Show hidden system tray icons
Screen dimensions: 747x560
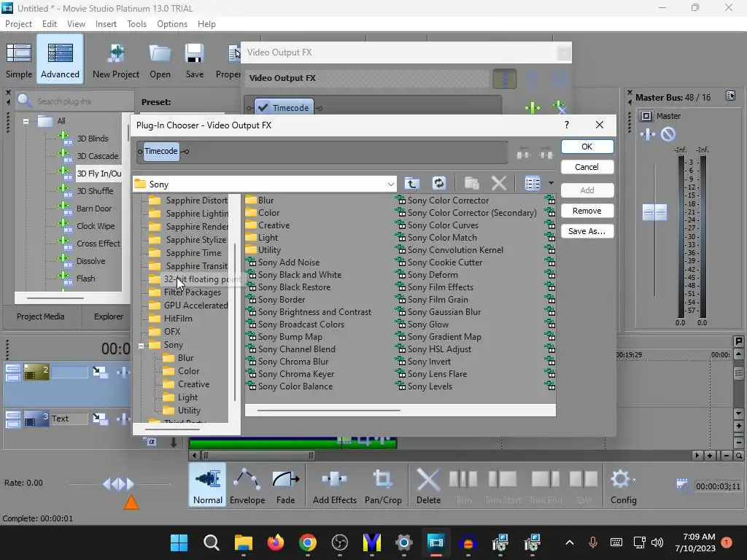coord(569,542)
